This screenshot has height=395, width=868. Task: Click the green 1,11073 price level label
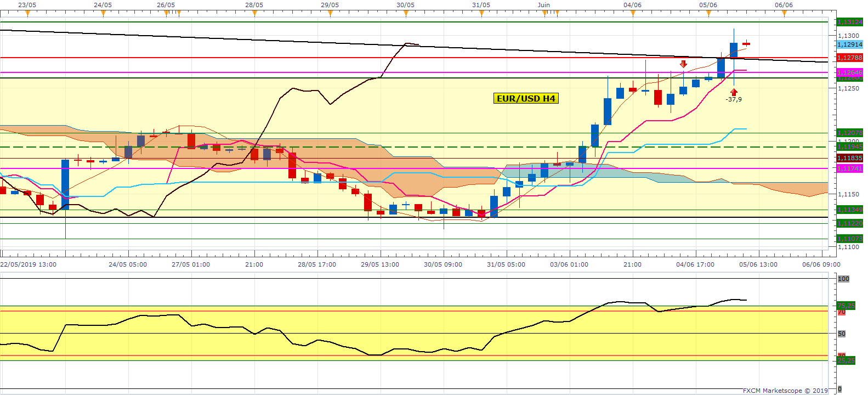[850, 239]
